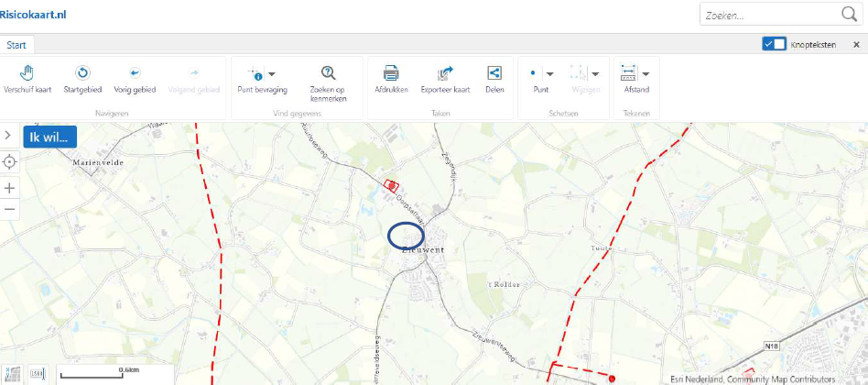Expand the side panel with chevron arrow
This screenshot has height=385, width=868.
pyautogui.click(x=7, y=135)
